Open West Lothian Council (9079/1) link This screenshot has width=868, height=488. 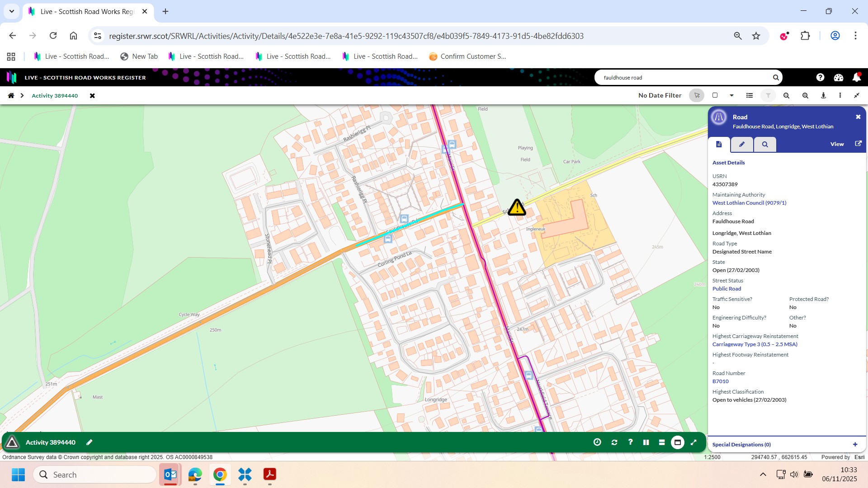pos(749,203)
